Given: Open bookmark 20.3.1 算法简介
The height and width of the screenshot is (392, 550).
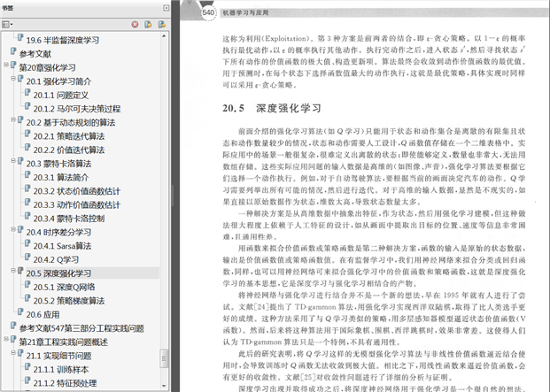Looking at the screenshot, I should click(x=61, y=177).
